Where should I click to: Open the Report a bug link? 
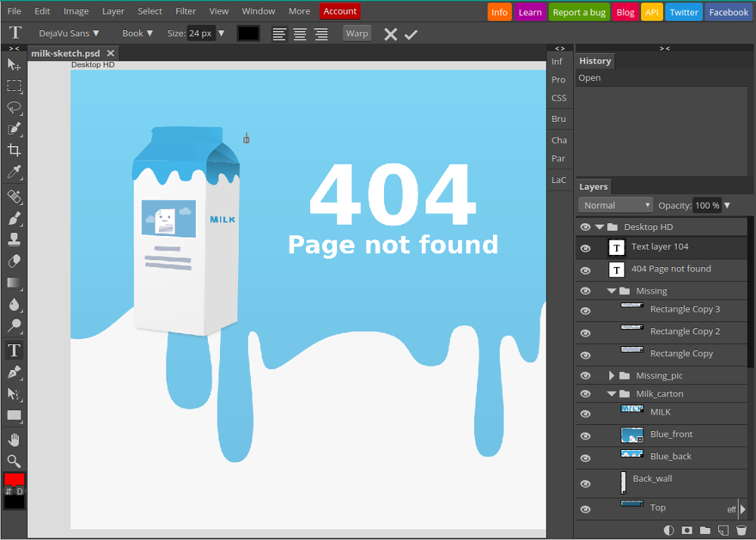point(579,12)
